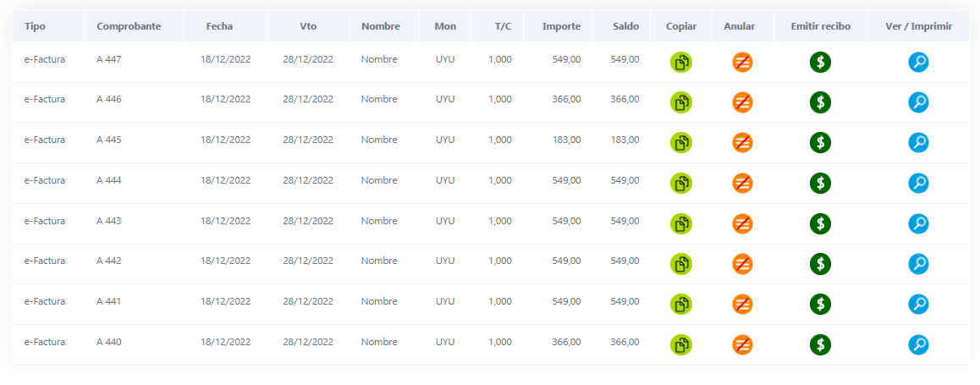
Task: Select the A 444 comprobante cell
Action: (x=109, y=180)
